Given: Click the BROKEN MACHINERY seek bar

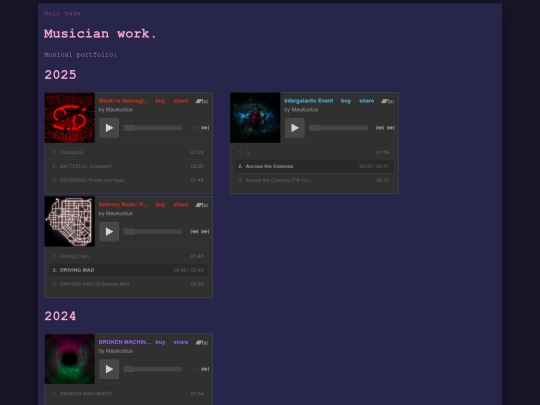Looking at the screenshot, I should tap(153, 369).
